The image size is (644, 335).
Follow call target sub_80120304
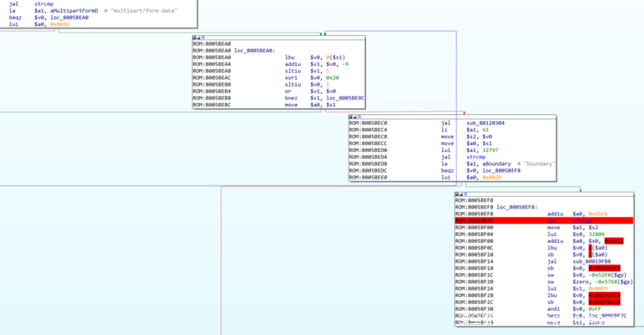(485, 123)
